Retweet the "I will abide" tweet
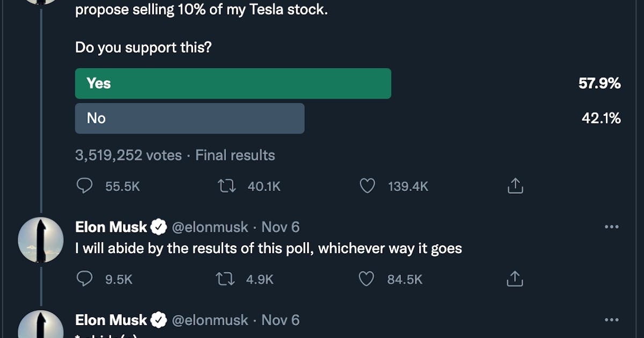The width and height of the screenshot is (644, 338). 226,279
